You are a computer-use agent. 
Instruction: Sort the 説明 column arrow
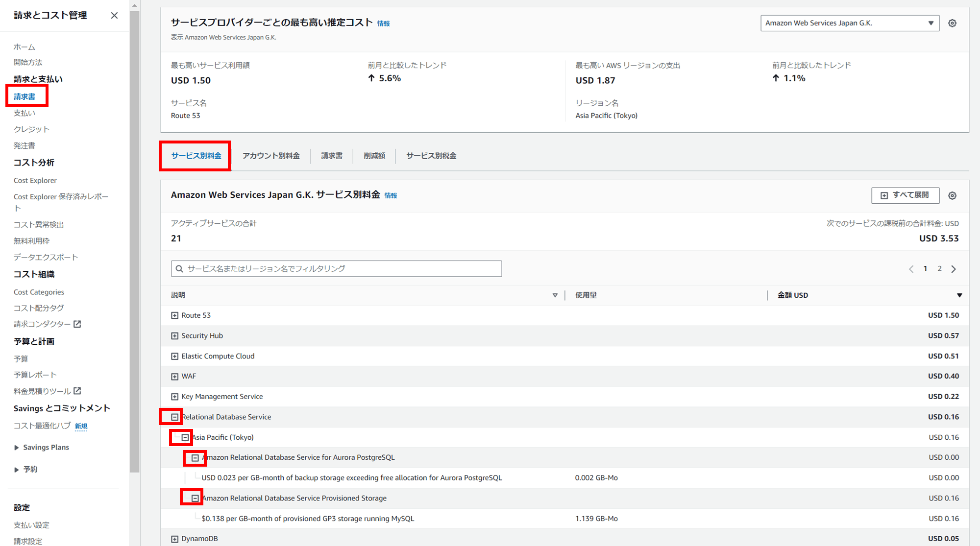click(x=555, y=295)
